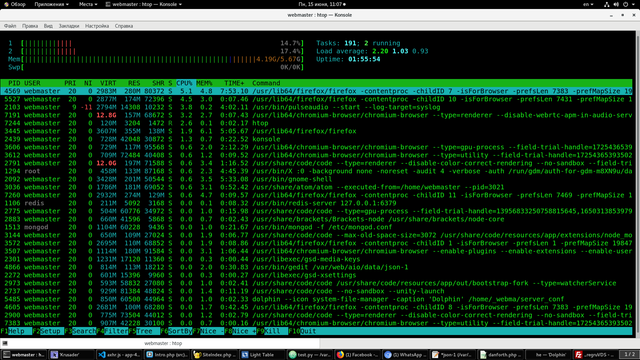Screen dimensions: 640x360
Task: Click F7 Nice - in htop footer
Action: pos(208,331)
